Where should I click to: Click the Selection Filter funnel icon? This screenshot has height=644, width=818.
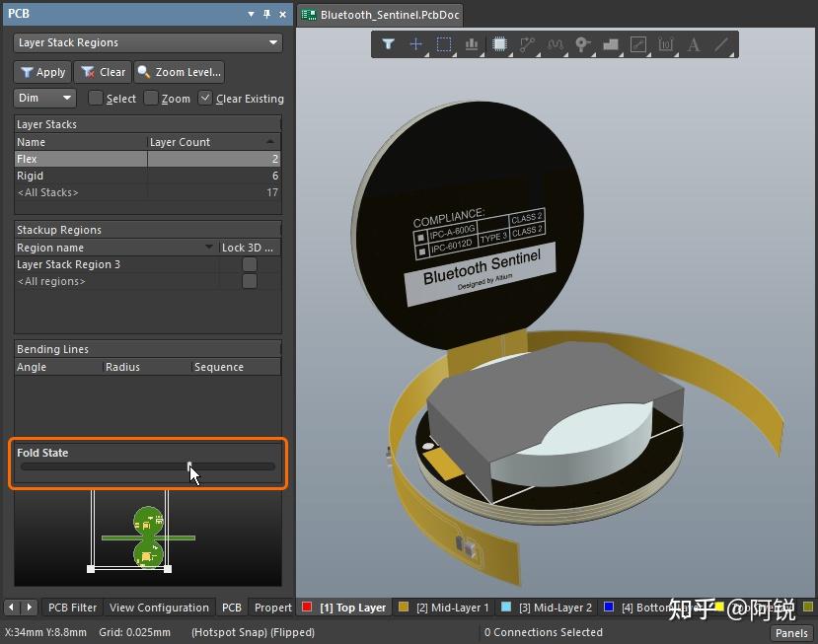389,44
